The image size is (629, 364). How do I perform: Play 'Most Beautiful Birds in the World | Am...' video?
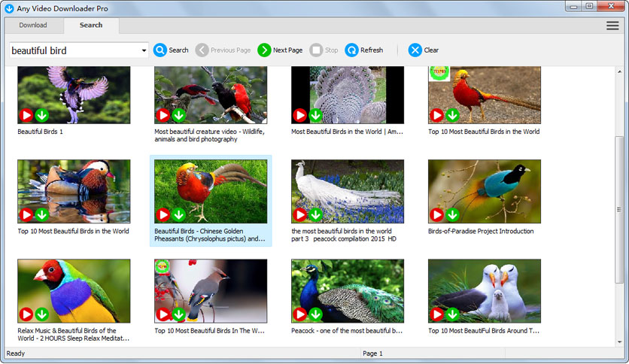click(299, 116)
